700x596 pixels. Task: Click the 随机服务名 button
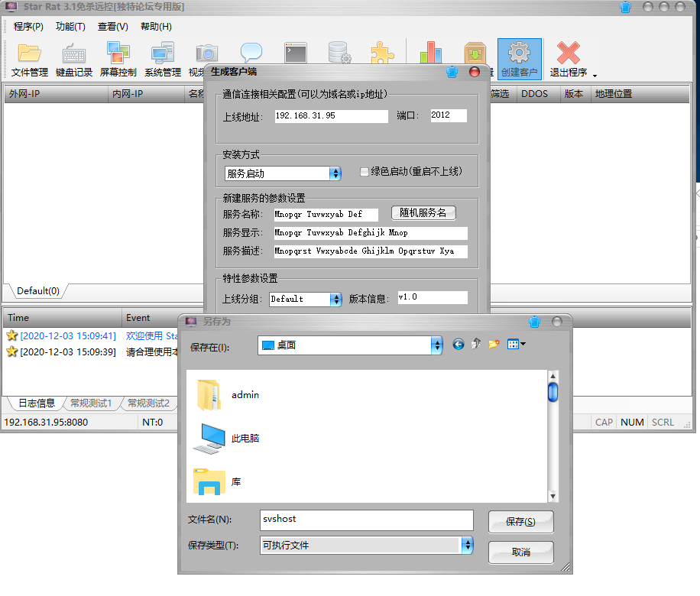(x=423, y=213)
